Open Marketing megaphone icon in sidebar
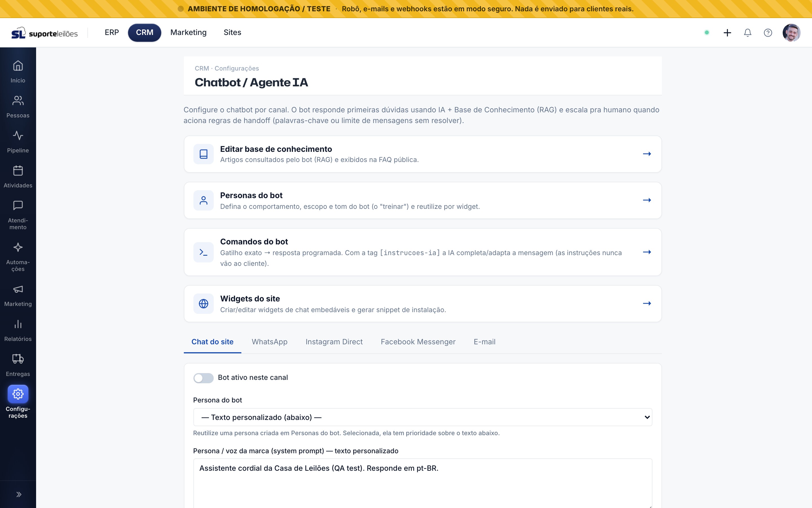The height and width of the screenshot is (508, 812). [x=18, y=289]
